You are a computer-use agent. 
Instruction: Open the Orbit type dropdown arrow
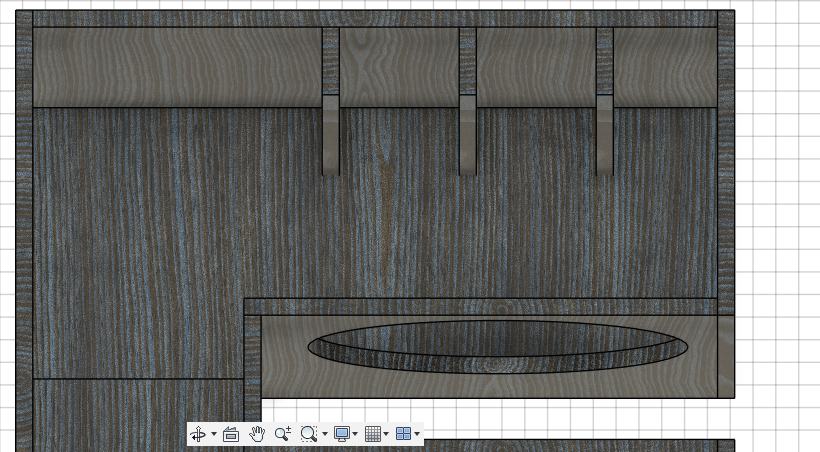point(213,434)
